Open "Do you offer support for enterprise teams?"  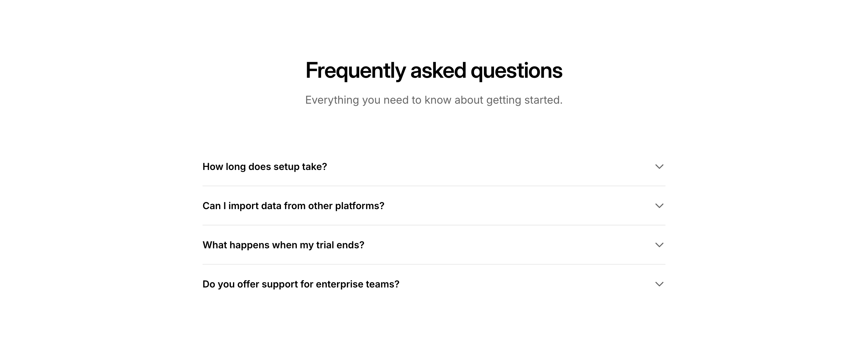300,284
